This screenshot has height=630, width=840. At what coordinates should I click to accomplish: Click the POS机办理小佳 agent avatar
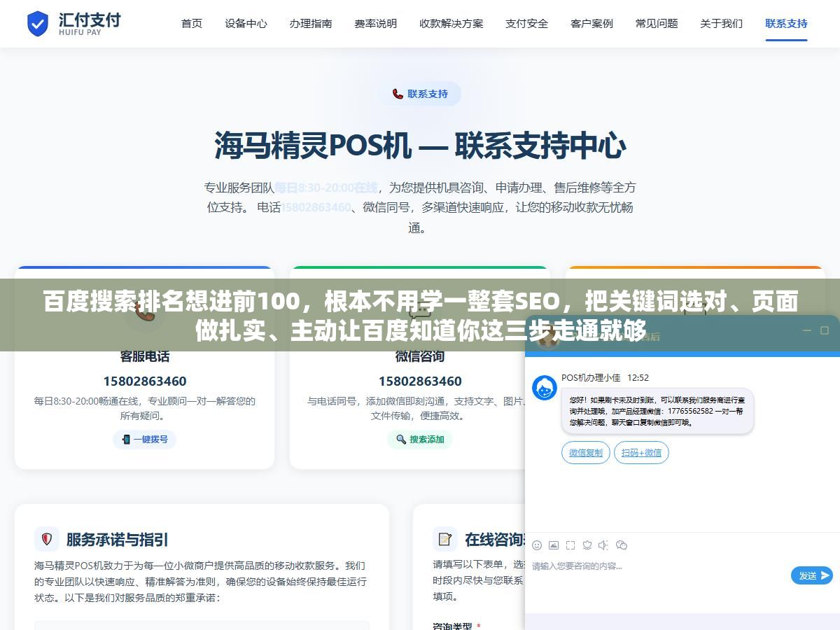click(545, 388)
